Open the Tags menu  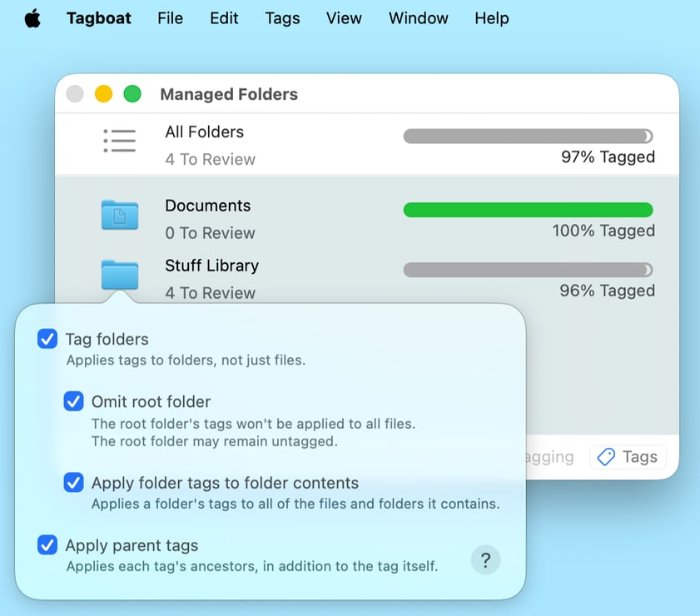click(282, 18)
